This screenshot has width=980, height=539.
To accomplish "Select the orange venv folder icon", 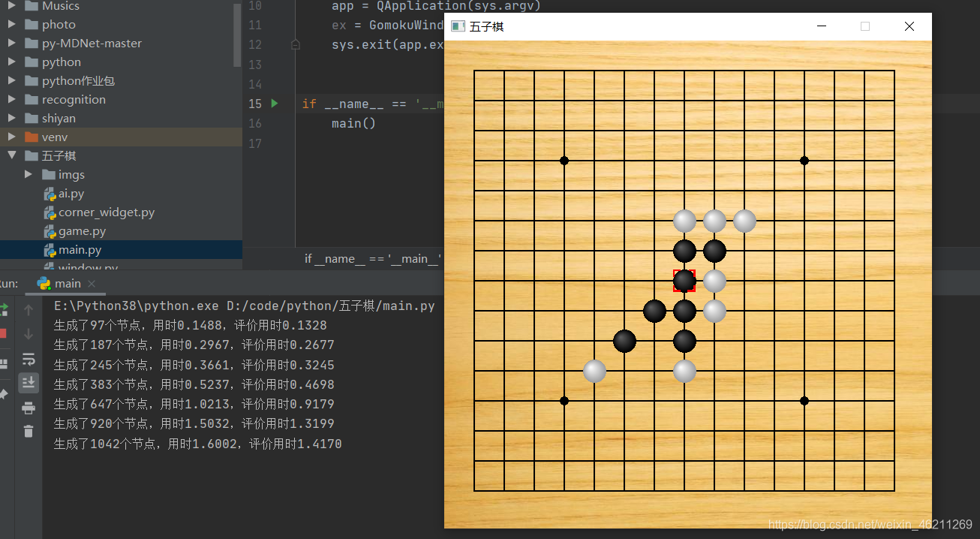I will pos(31,137).
